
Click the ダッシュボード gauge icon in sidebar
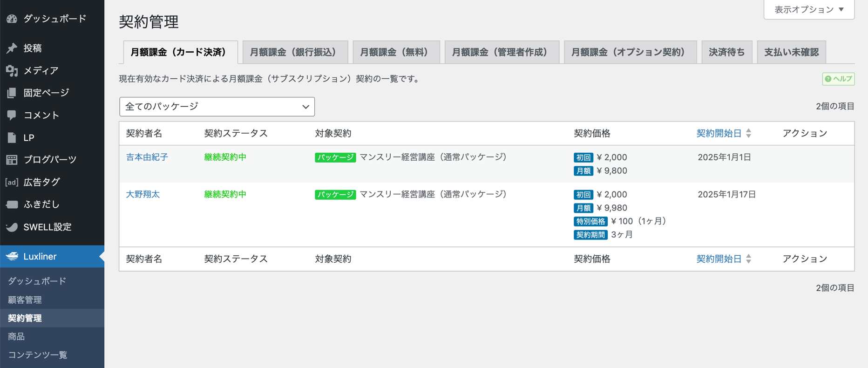[x=12, y=19]
